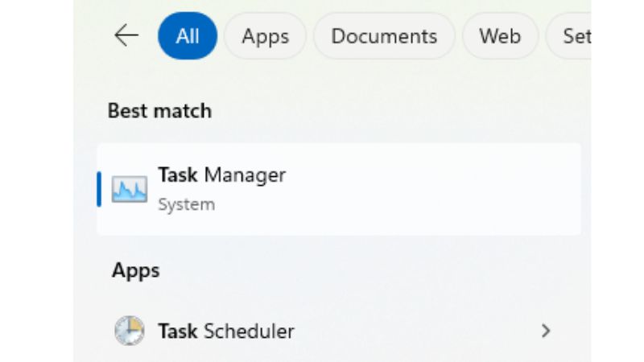The image size is (644, 362).
Task: Click the back arrow icon
Action: [x=126, y=35]
